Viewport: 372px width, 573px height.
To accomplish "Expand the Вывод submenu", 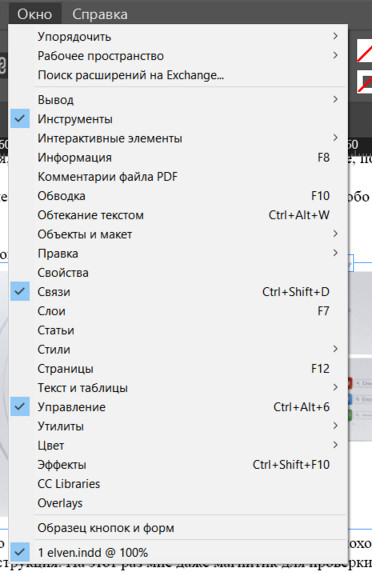I will 178,100.
